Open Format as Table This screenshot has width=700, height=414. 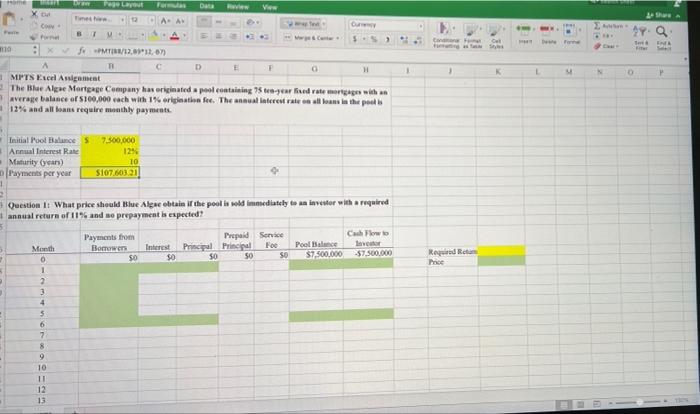click(471, 36)
